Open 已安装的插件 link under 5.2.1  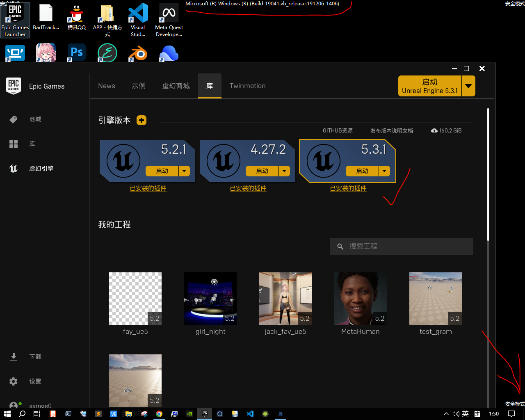point(148,188)
